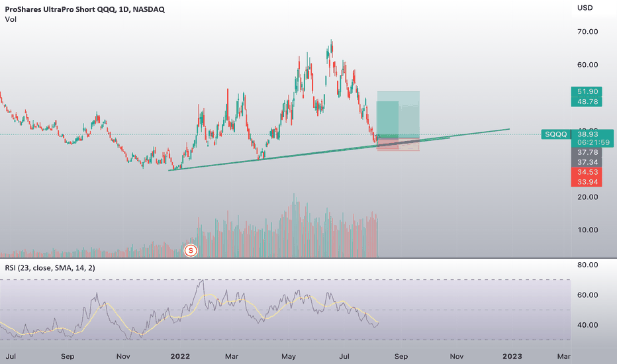Click the 20.00 price axis value
Viewport: 617px width, 364px height.
pos(587,197)
